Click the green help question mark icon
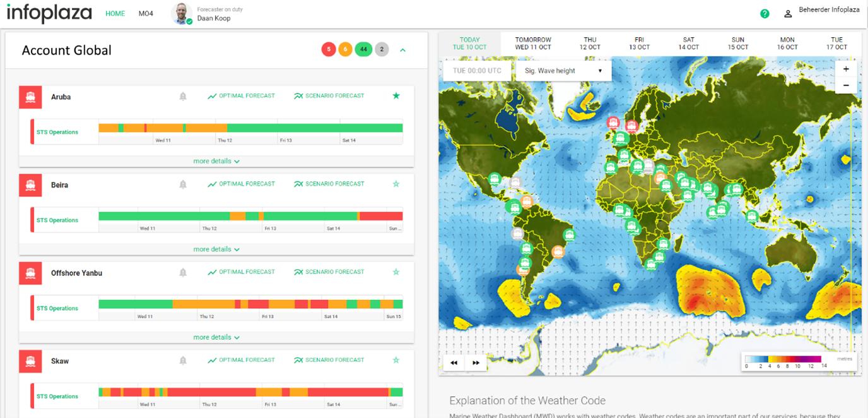The height and width of the screenshot is (418, 868). click(765, 13)
